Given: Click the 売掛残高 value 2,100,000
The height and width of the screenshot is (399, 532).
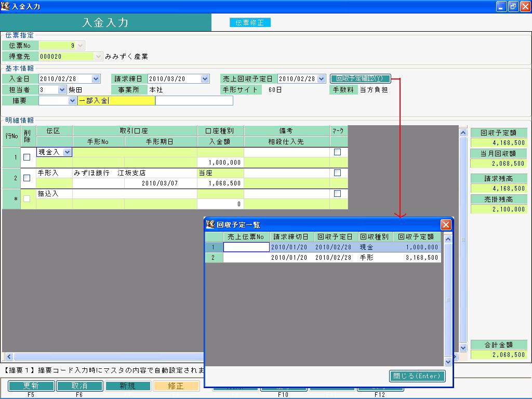Looking at the screenshot, I should click(x=499, y=209).
